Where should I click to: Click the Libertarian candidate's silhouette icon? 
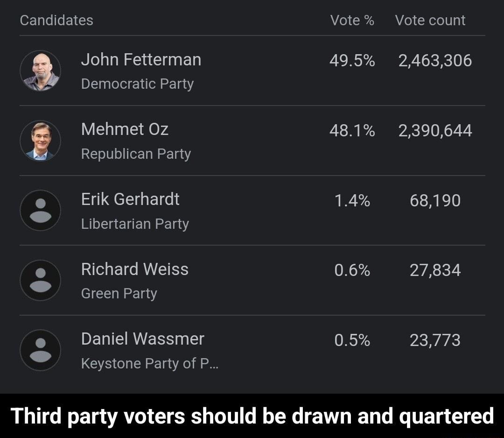(41, 210)
